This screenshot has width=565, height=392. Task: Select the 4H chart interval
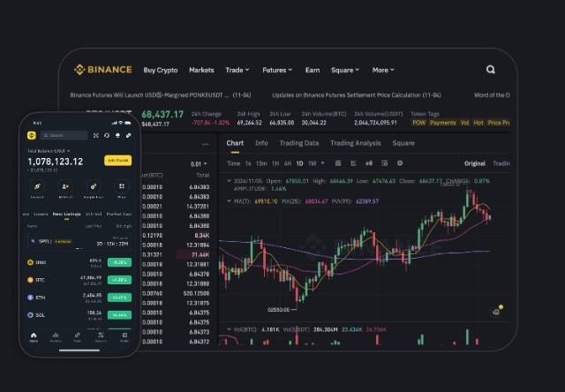coord(287,163)
